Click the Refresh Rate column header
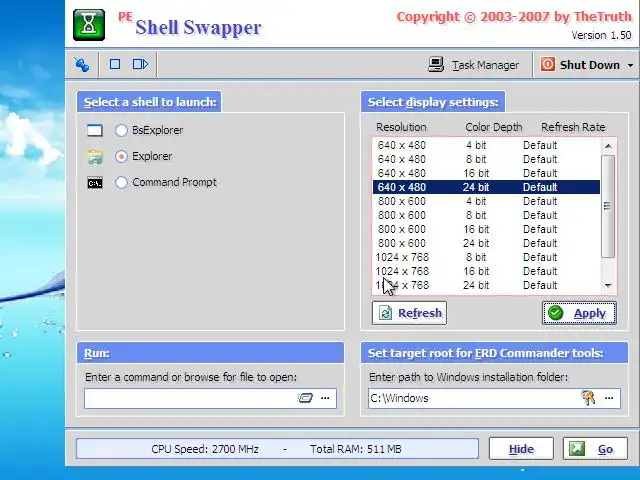The height and width of the screenshot is (480, 640). 573,127
